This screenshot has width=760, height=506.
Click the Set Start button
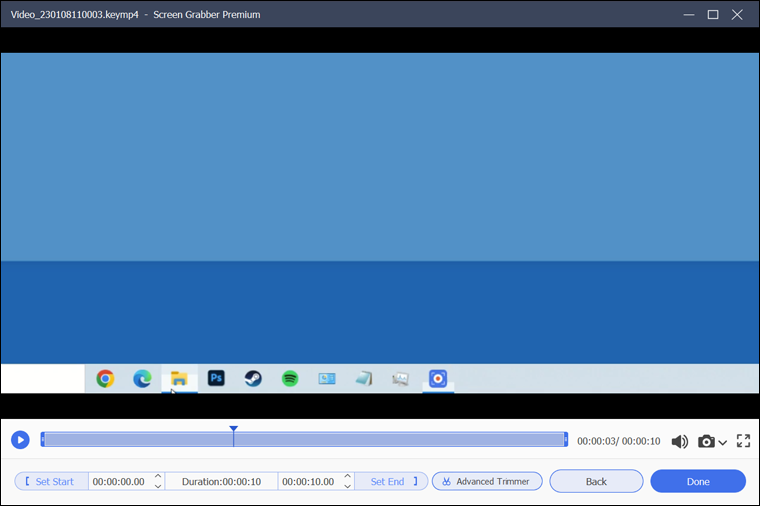click(x=51, y=481)
